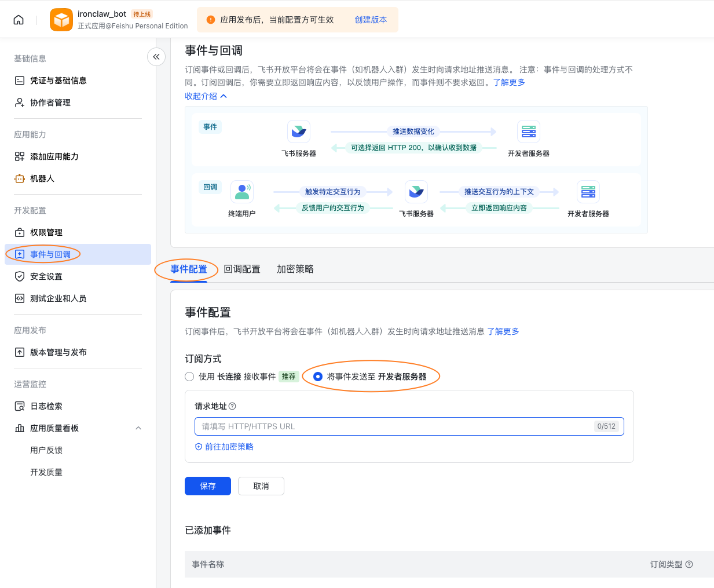Click the 开发者服务器 icon in 事件 diagram
The height and width of the screenshot is (588, 714).
coord(529,132)
